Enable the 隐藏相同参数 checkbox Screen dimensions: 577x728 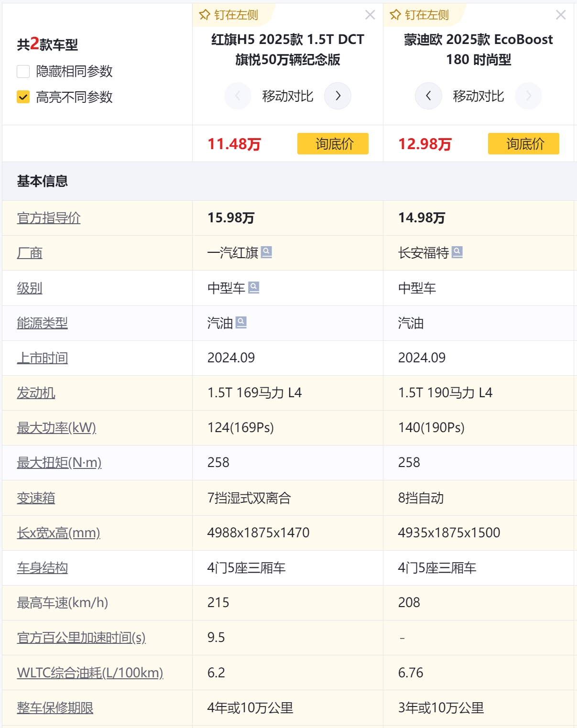point(23,71)
